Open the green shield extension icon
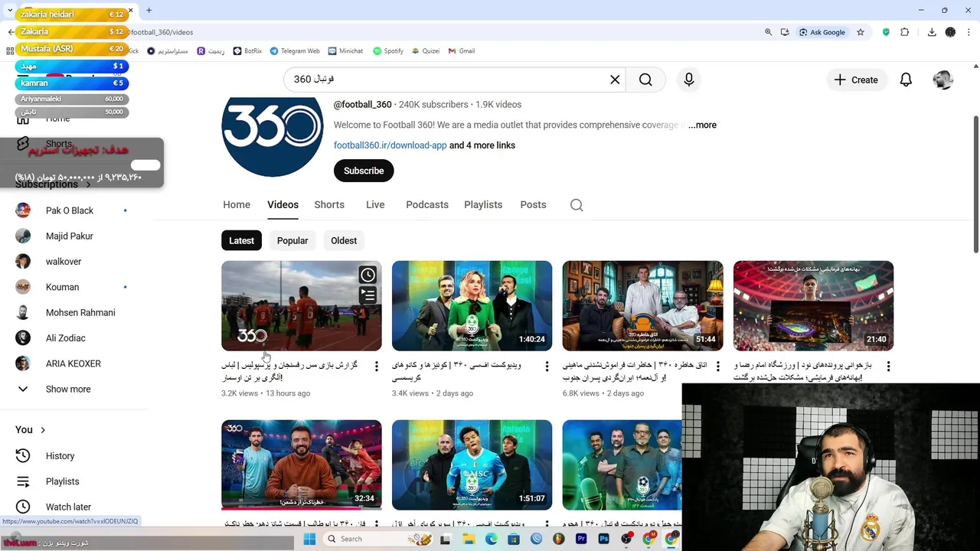The width and height of the screenshot is (980, 551). 887,32
